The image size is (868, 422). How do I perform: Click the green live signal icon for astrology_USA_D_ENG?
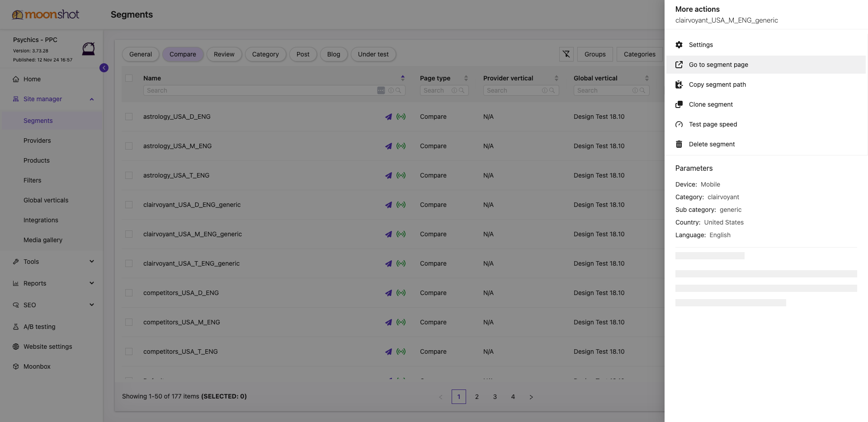tap(401, 117)
